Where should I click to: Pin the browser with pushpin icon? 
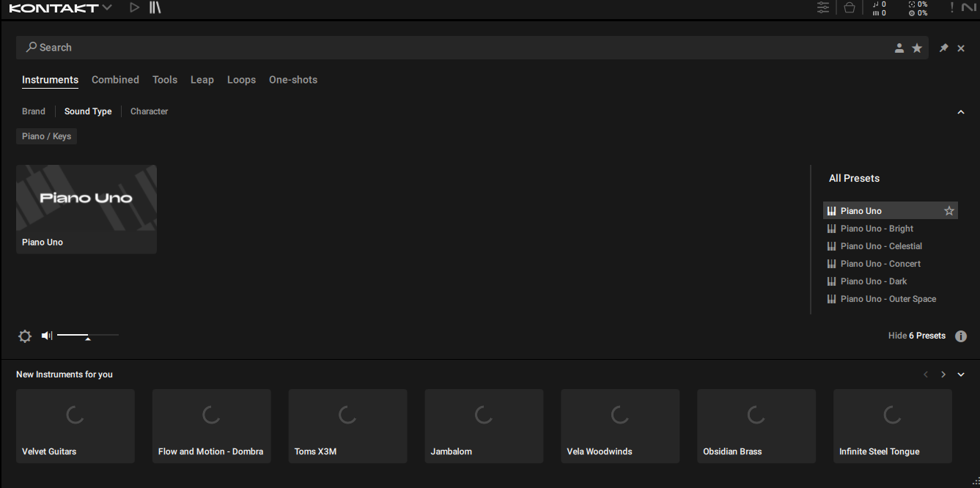944,48
